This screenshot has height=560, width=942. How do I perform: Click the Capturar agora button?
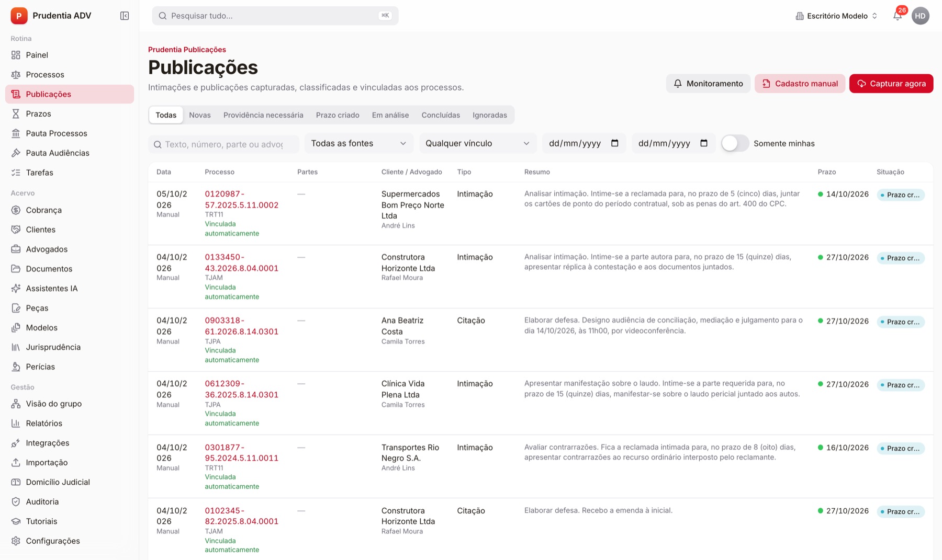(x=891, y=84)
